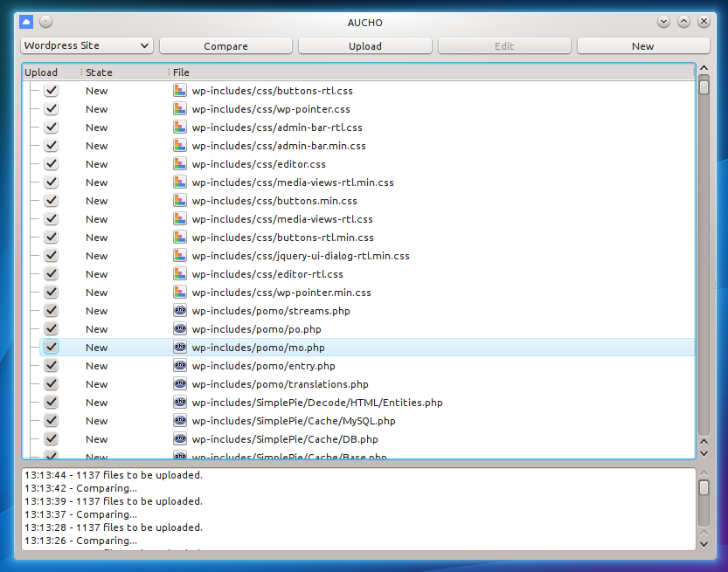Click PHP file icon for MySQL.php
This screenshot has width=728, height=572.
pos(180,420)
